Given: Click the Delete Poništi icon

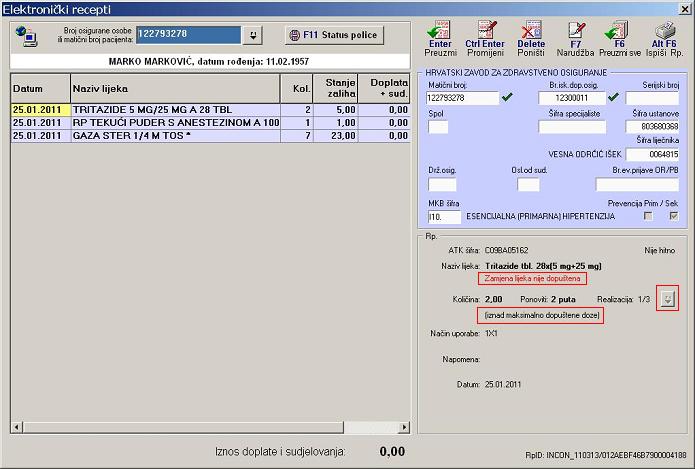Looking at the screenshot, I should point(531,39).
